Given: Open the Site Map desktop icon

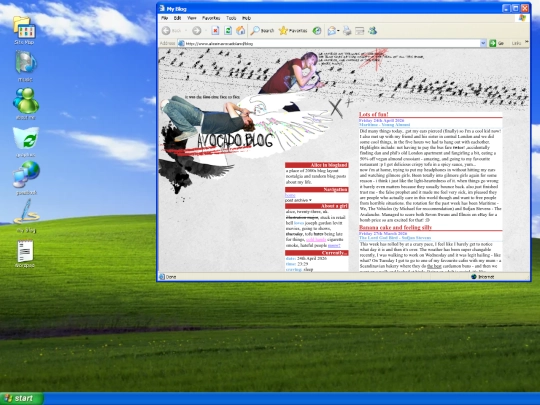Looking at the screenshot, I should [x=24, y=30].
